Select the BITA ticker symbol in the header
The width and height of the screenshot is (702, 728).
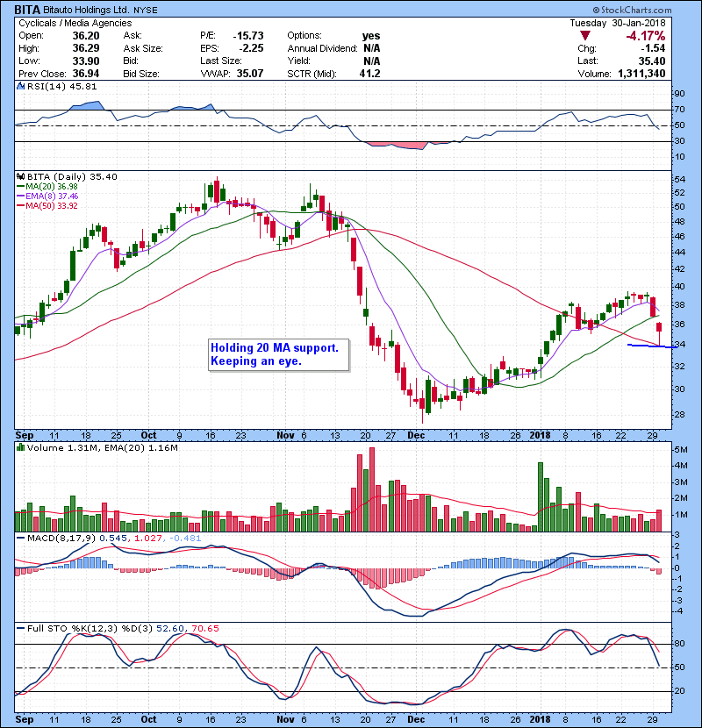(x=27, y=10)
